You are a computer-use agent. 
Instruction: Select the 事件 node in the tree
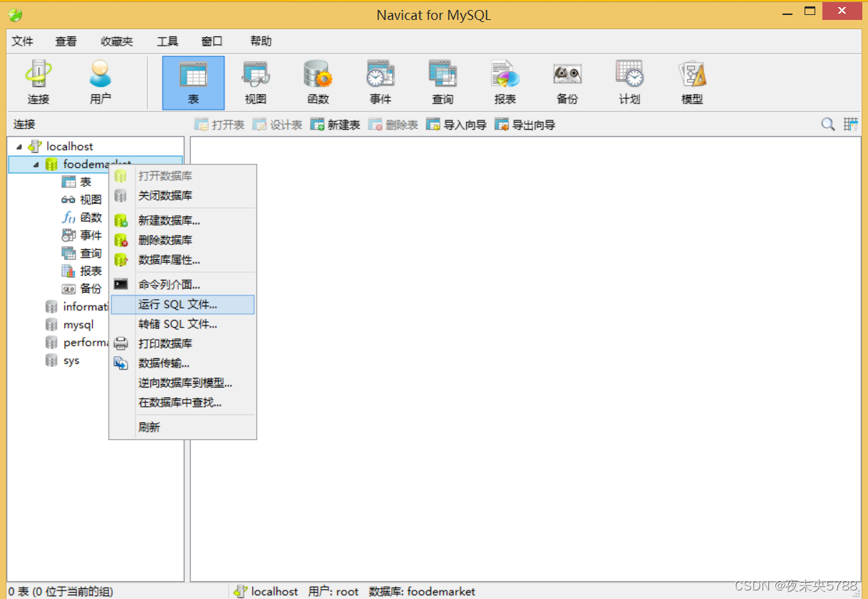point(91,235)
